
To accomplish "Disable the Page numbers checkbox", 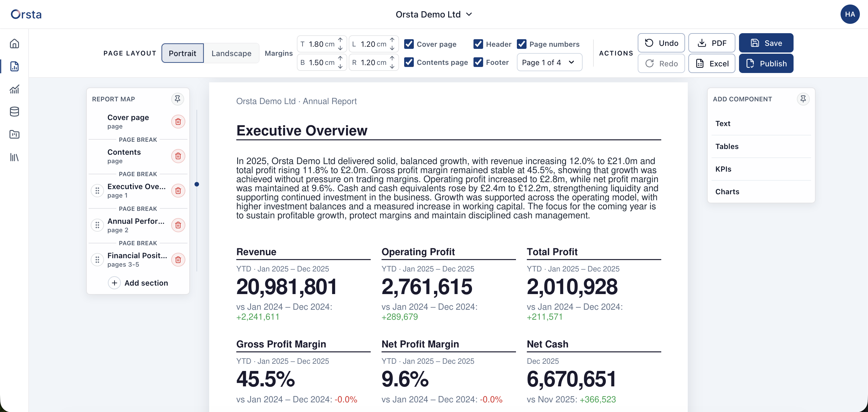I will pyautogui.click(x=522, y=44).
